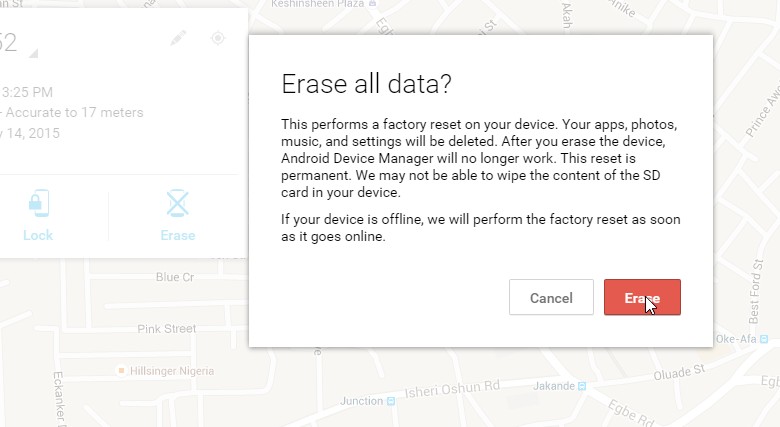Confirm with the red Erase button
Screen dimensions: 780x427
pyautogui.click(x=642, y=297)
